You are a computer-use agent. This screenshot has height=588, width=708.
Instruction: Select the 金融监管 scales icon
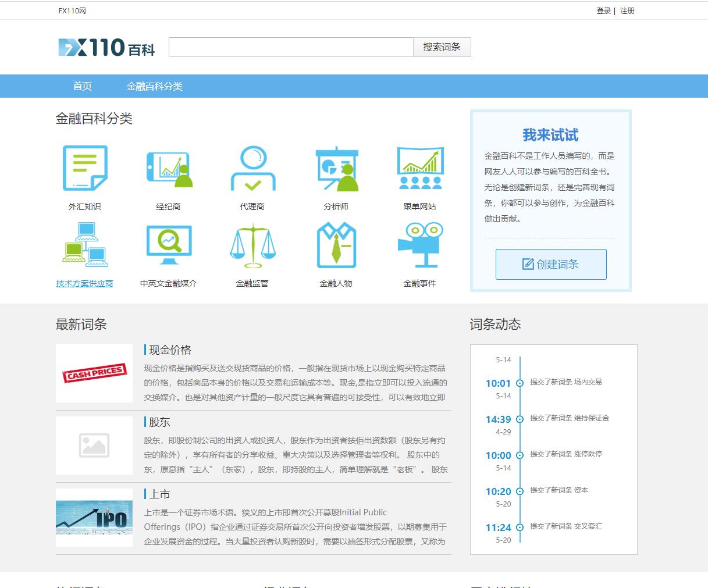(x=252, y=245)
